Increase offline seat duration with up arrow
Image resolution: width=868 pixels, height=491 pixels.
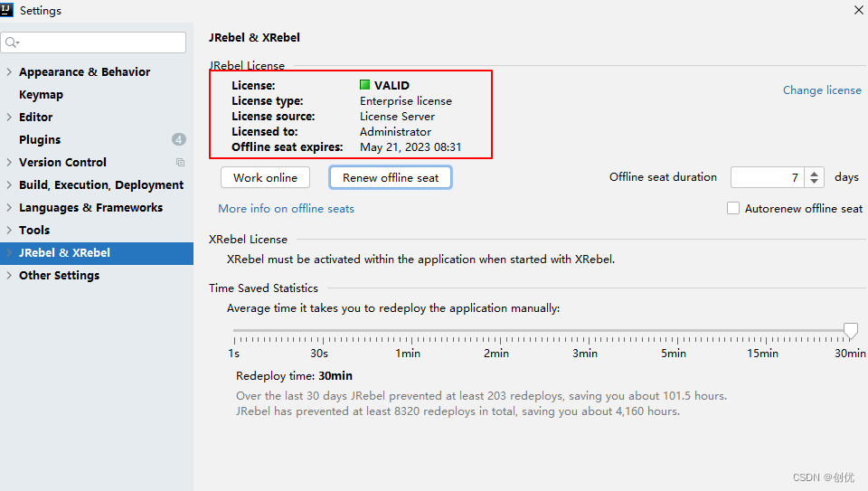click(x=814, y=174)
